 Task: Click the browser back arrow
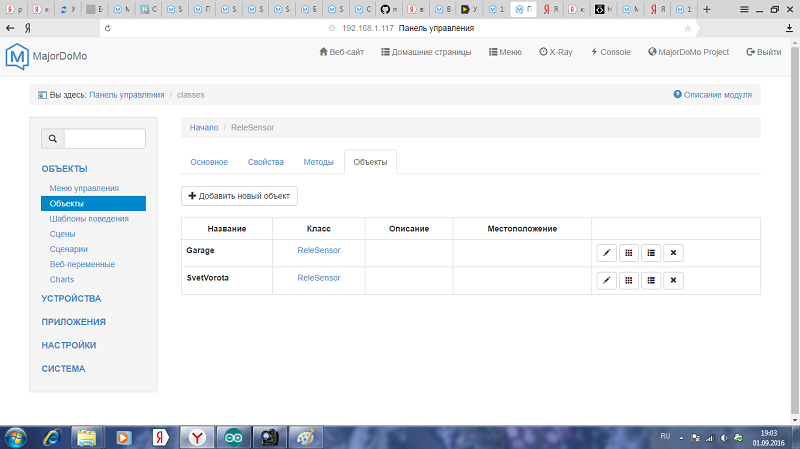(x=10, y=28)
